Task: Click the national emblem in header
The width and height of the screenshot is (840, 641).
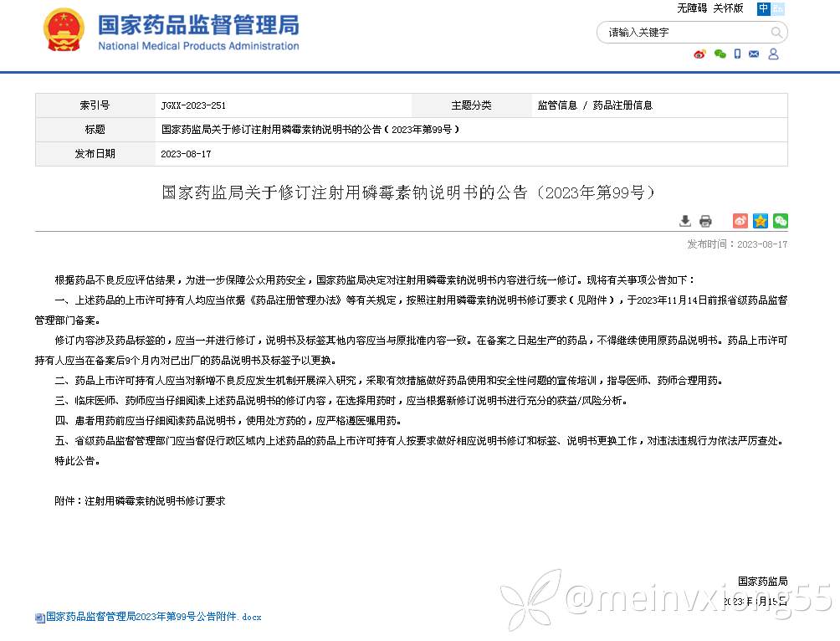Action: (x=64, y=30)
